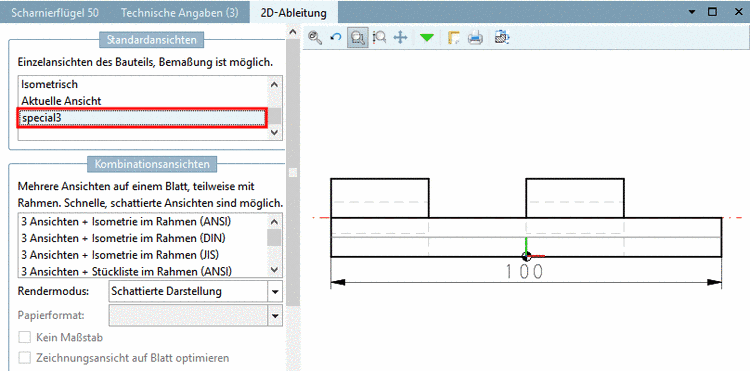
Task: Close the docking window with X
Action: 739,12
